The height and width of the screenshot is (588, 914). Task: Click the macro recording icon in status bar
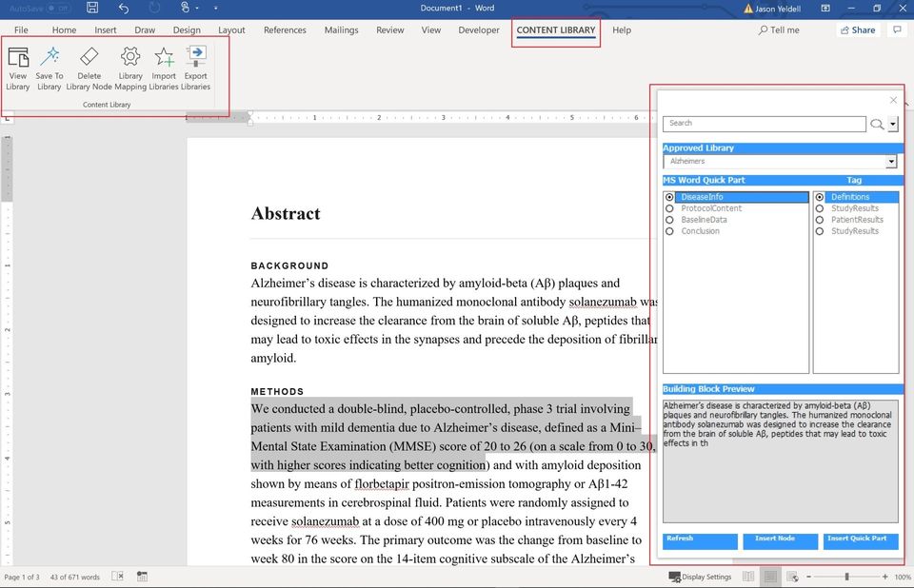pyautogui.click(x=142, y=577)
